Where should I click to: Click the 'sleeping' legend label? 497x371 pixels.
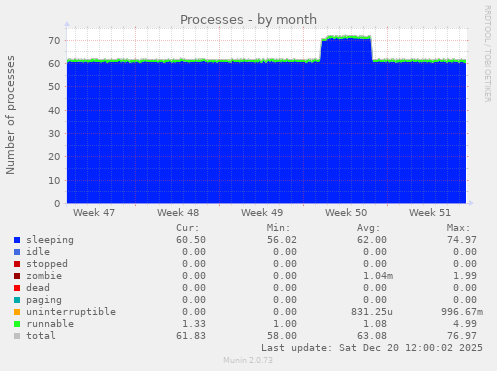pos(50,240)
